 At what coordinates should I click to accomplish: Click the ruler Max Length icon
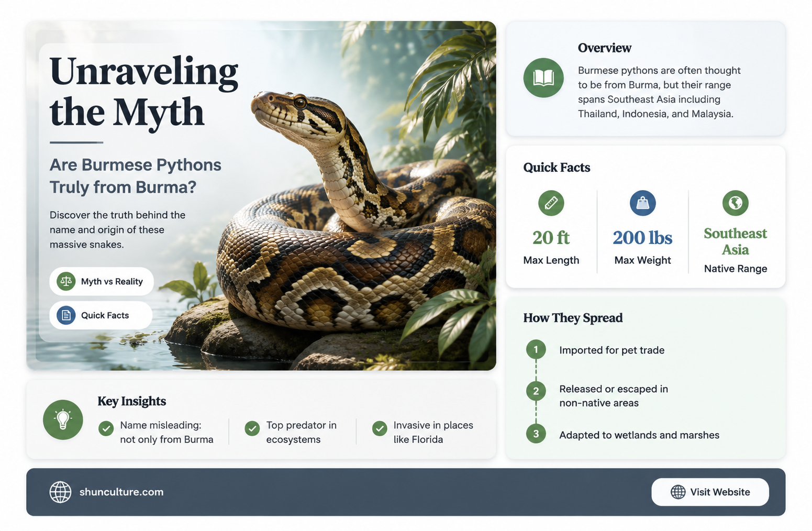tap(551, 203)
